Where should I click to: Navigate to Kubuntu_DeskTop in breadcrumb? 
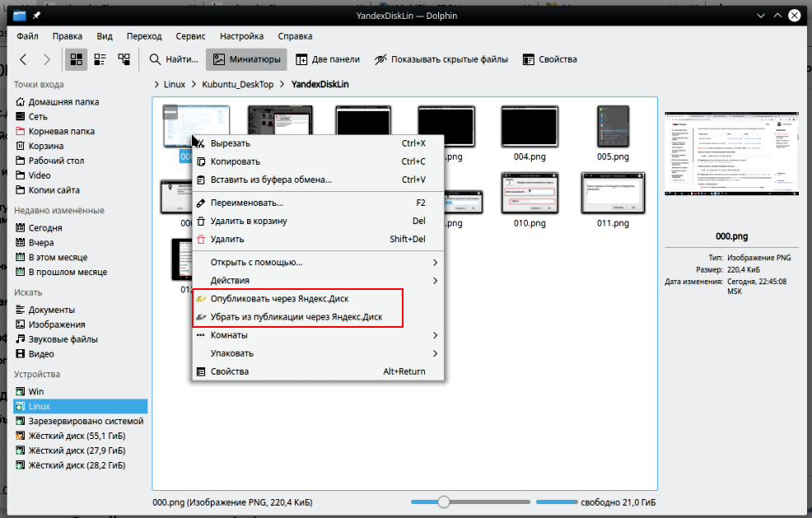pyautogui.click(x=239, y=84)
